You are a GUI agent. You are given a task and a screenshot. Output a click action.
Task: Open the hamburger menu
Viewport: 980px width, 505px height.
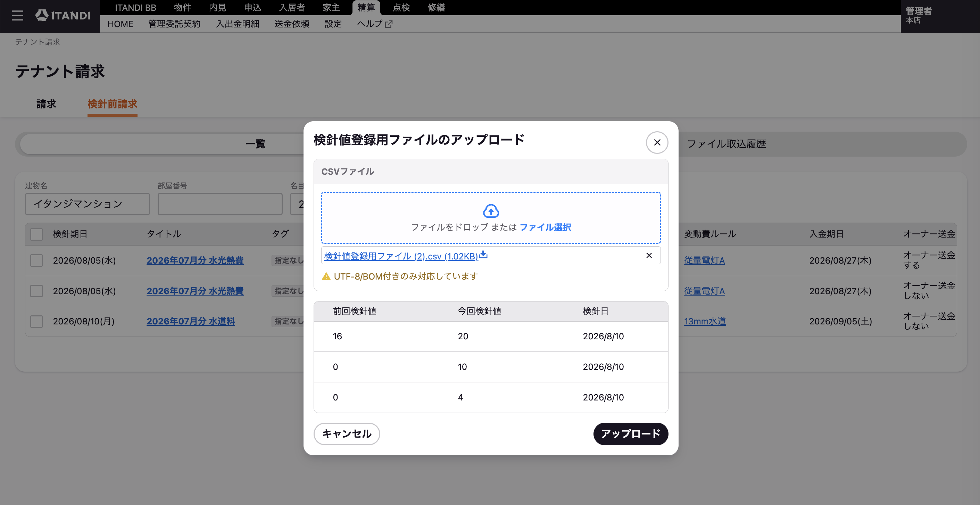(17, 16)
